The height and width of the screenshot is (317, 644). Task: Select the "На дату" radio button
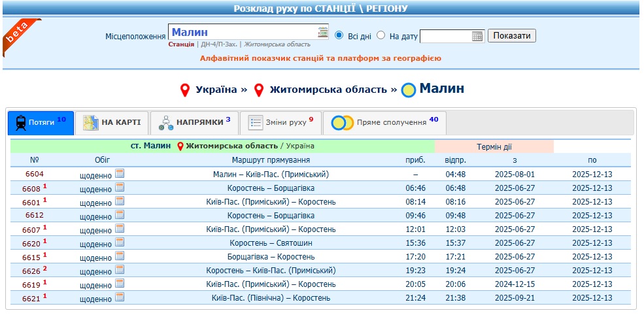point(381,35)
